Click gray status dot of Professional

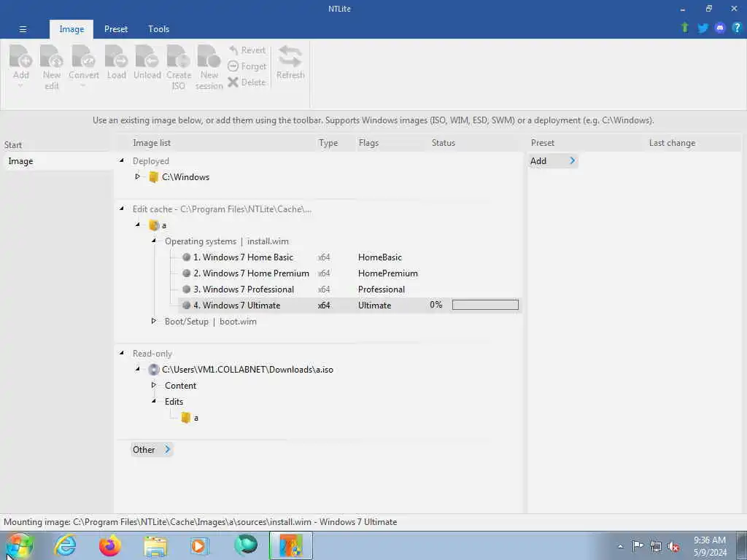pos(186,289)
